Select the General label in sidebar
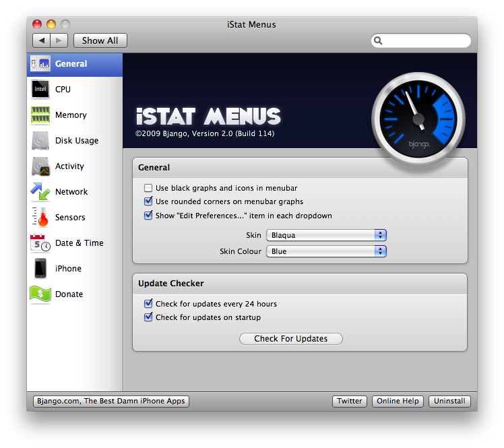This screenshot has height=448, width=504. click(71, 63)
